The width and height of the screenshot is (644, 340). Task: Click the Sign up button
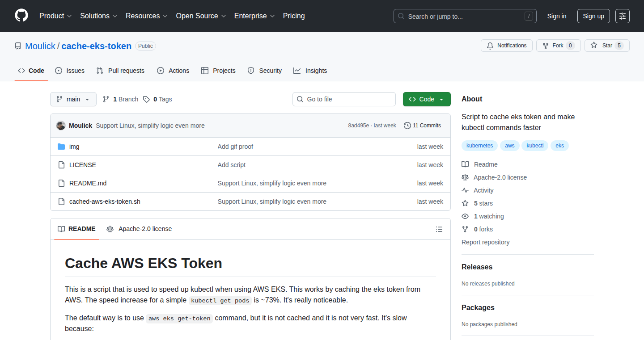coord(593,16)
